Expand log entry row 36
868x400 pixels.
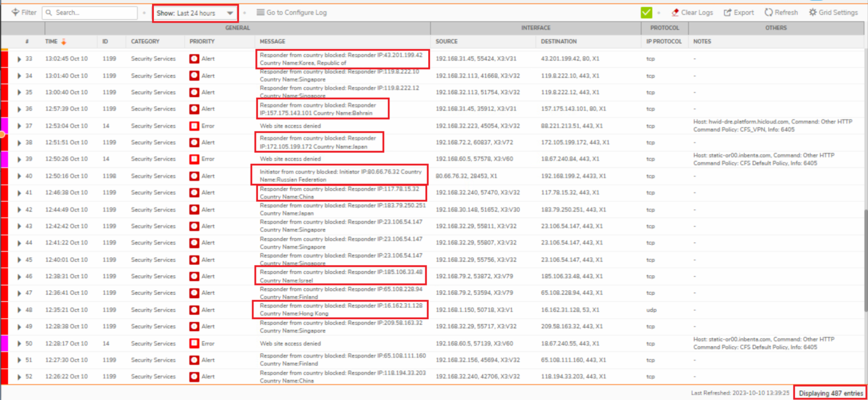(19, 109)
